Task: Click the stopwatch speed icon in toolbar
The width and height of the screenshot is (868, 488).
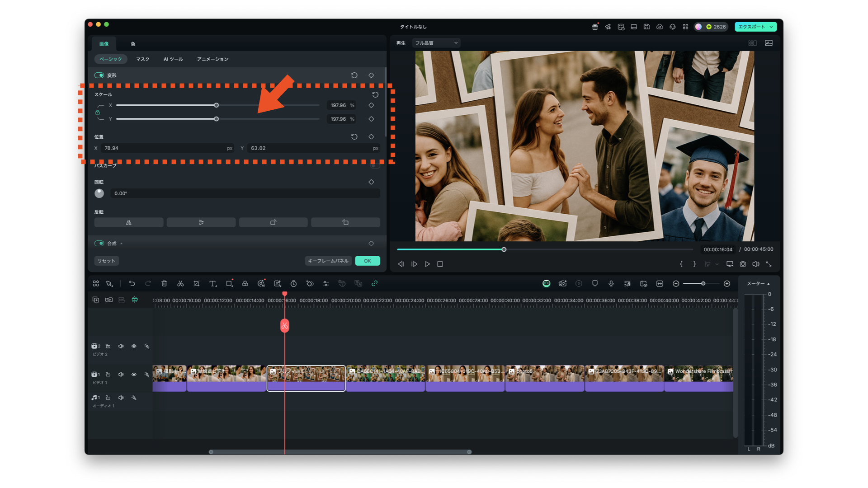Action: tap(293, 283)
